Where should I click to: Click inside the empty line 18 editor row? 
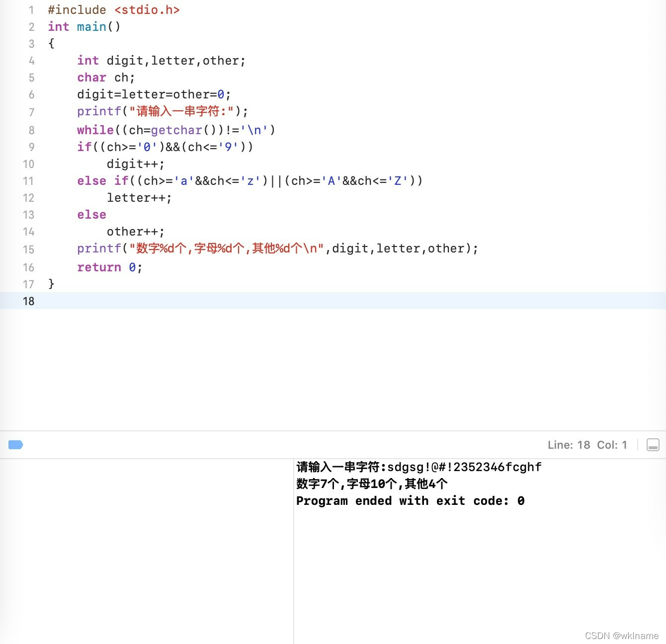[x=333, y=301]
